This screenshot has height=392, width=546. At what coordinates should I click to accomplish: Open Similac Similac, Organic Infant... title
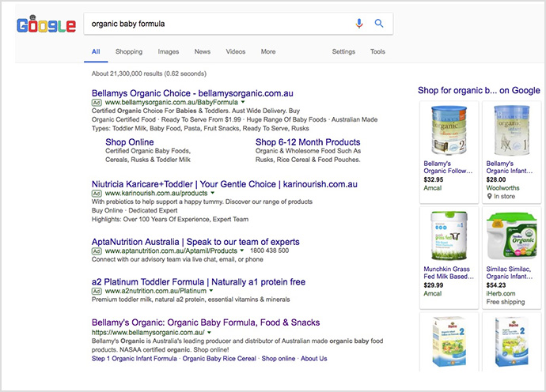point(509,273)
